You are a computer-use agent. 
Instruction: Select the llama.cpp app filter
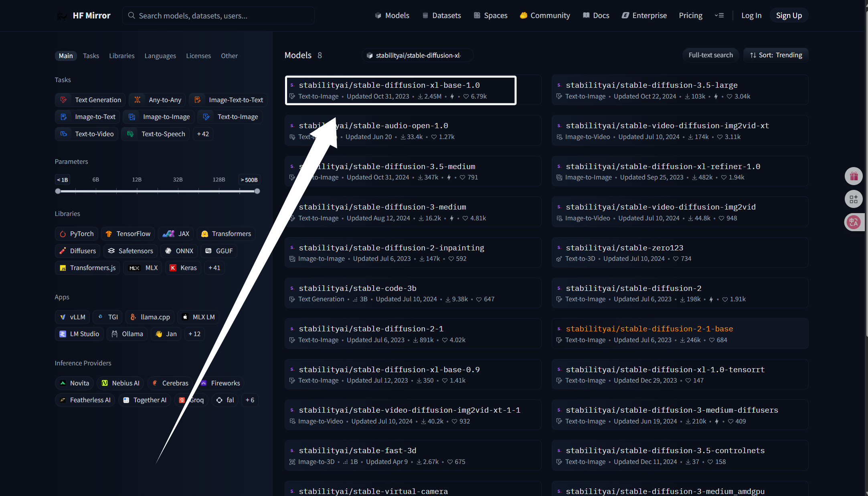coord(150,317)
